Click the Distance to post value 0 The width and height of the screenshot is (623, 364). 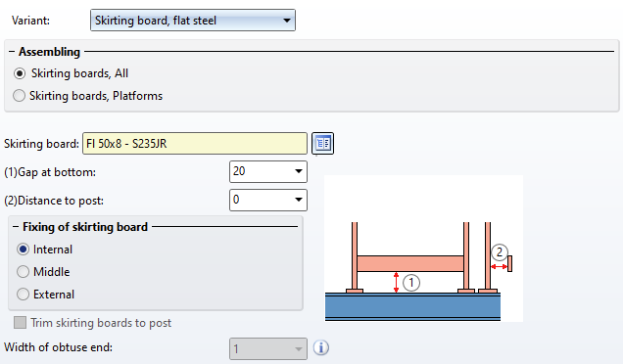tap(236, 200)
